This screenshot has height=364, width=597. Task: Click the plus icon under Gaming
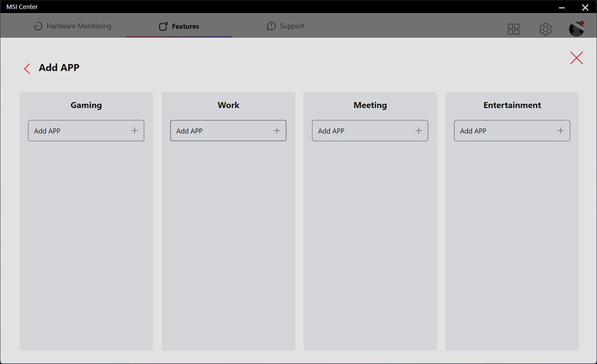pos(134,131)
